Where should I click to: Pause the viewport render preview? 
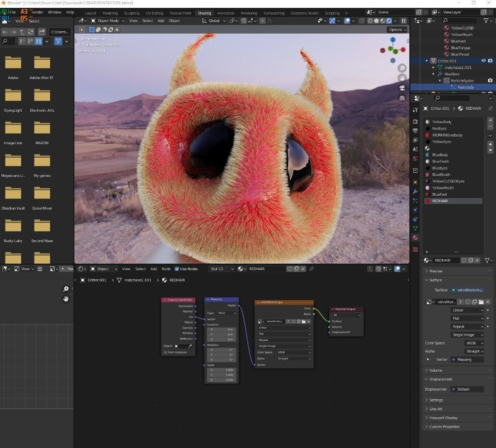[x=404, y=21]
